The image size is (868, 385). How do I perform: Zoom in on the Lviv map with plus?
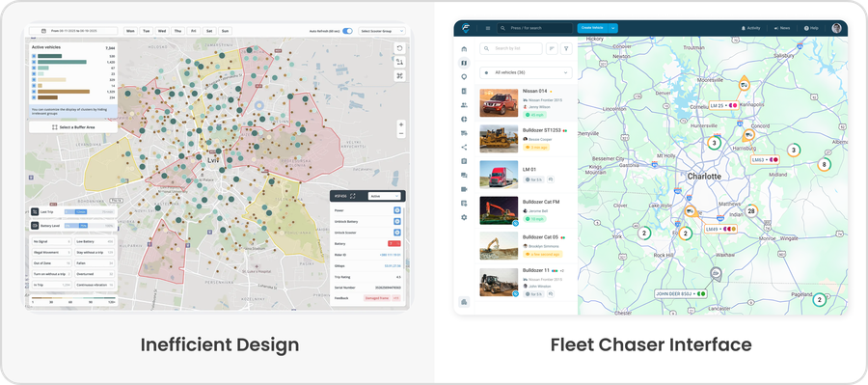coord(401,124)
